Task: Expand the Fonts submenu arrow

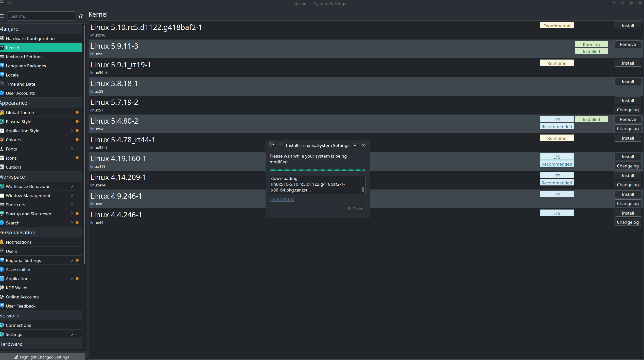Action: (72, 149)
